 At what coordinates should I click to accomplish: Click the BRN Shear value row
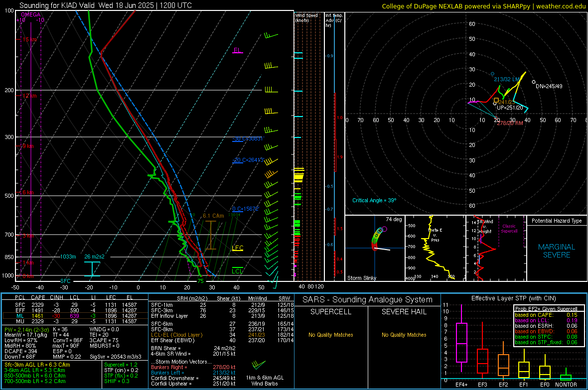coord(193,348)
